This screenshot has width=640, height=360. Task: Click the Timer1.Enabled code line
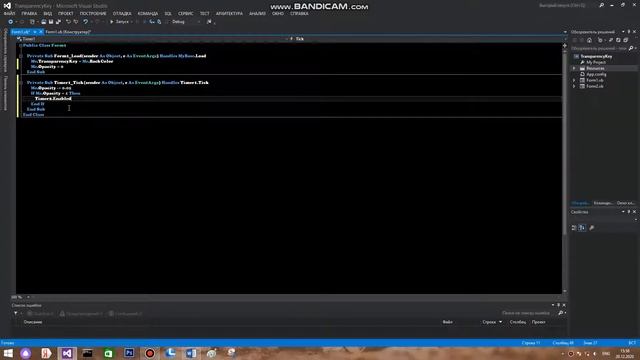click(53, 99)
